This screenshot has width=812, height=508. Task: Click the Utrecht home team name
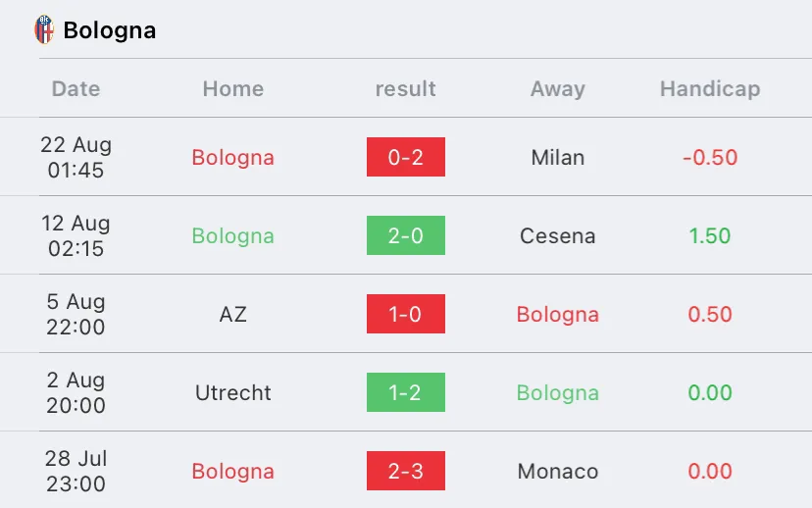pos(233,392)
